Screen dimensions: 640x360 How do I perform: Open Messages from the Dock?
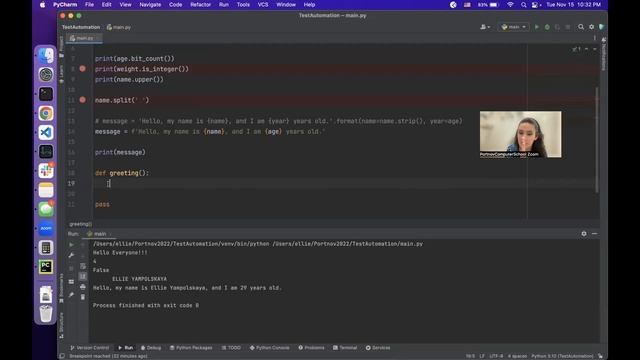[x=46, y=209]
